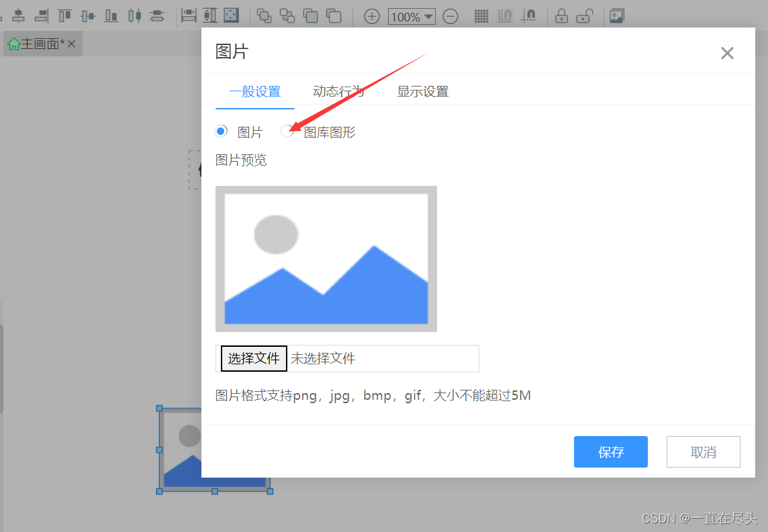
Task: Click the distribute vertically icon
Action: 157,15
